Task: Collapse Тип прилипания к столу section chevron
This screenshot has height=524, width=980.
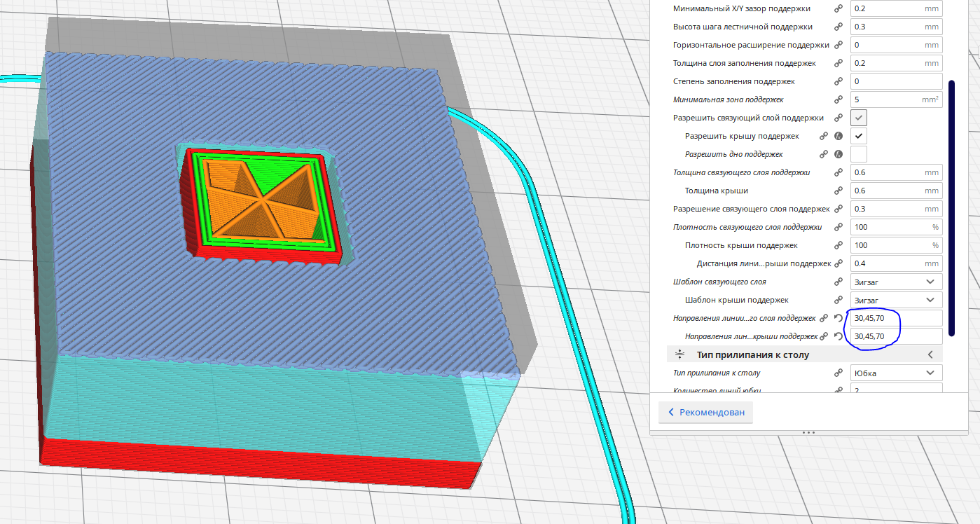Action: 930,354
